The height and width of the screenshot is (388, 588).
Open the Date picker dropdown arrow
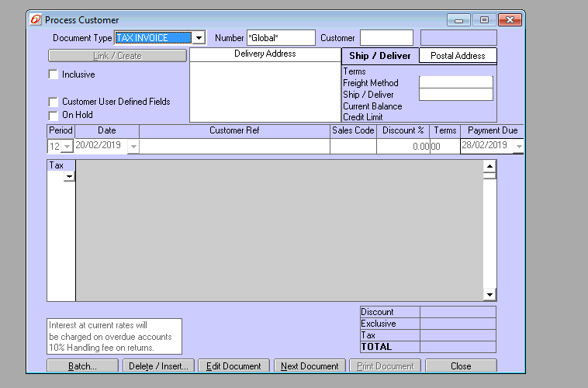click(x=133, y=146)
